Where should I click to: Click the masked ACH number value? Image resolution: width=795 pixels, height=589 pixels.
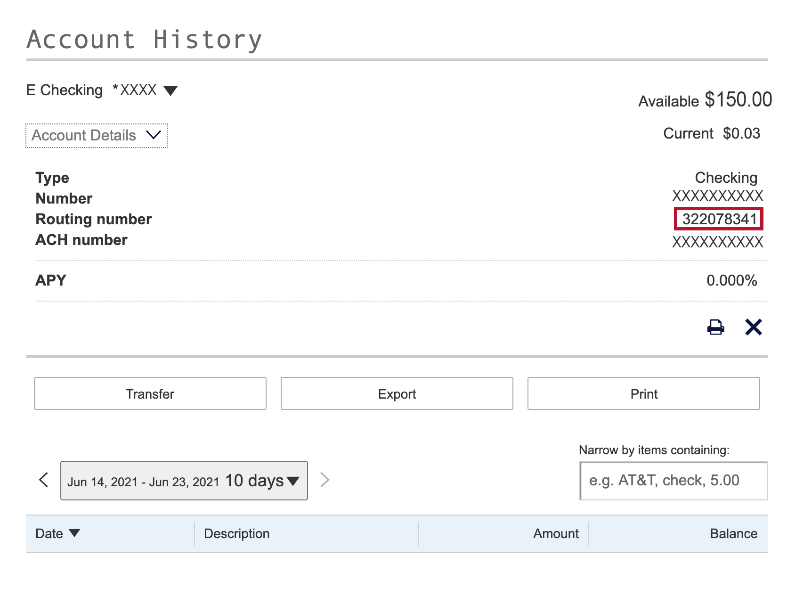click(x=717, y=241)
